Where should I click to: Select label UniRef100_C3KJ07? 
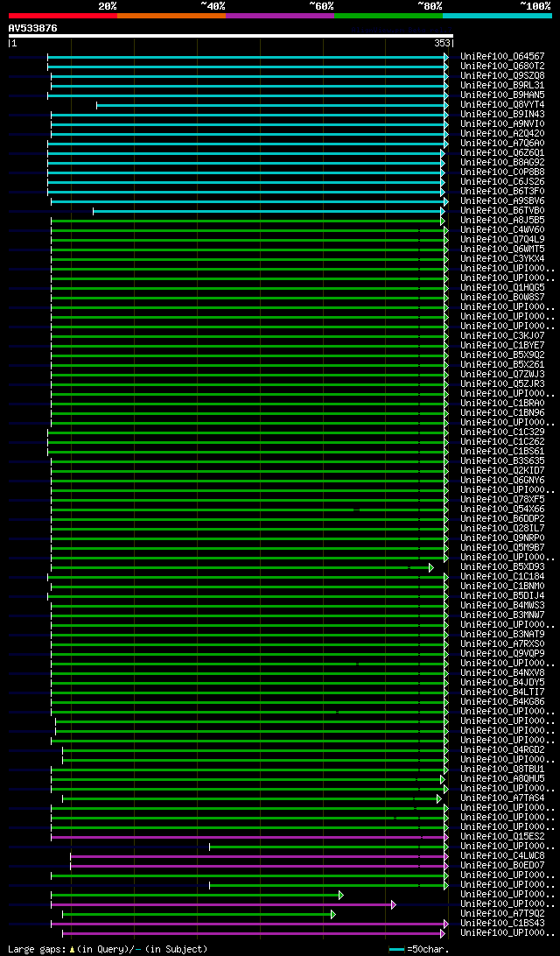[503, 336]
